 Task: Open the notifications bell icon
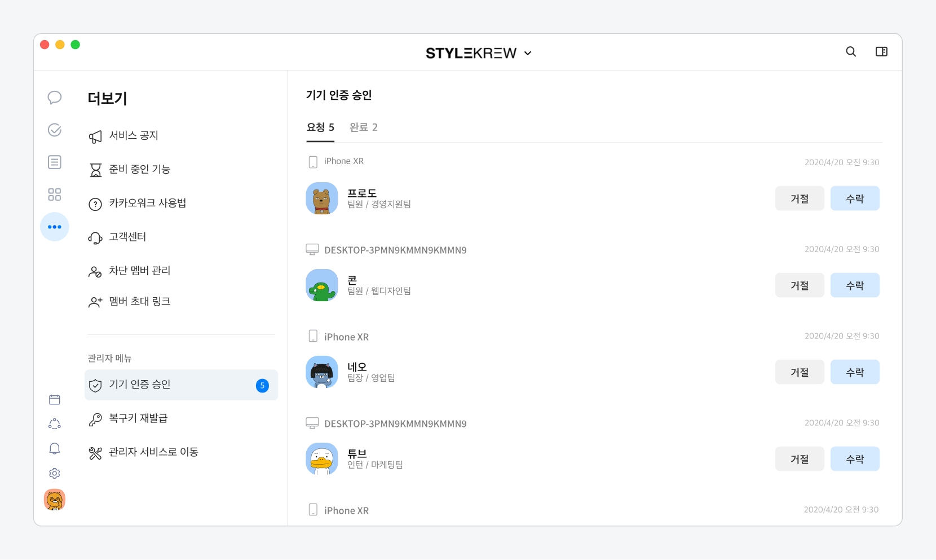tap(55, 448)
